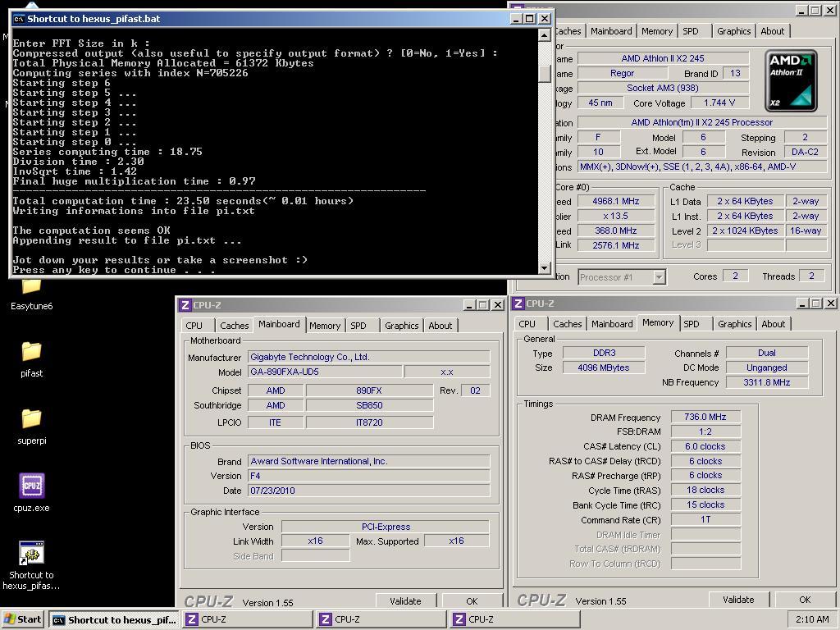This screenshot has width=840, height=630.
Task: Open About tab in Memory window
Action: (773, 323)
